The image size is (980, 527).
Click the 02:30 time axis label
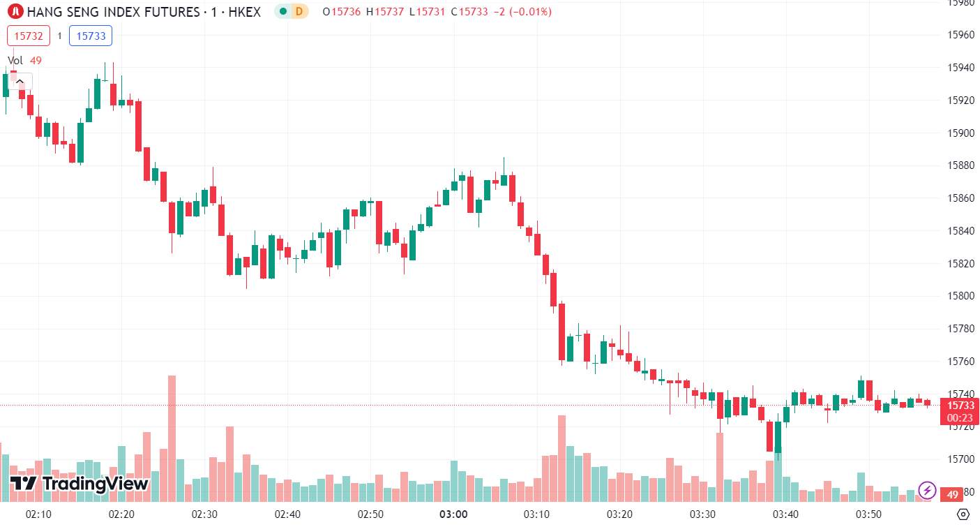[204, 514]
